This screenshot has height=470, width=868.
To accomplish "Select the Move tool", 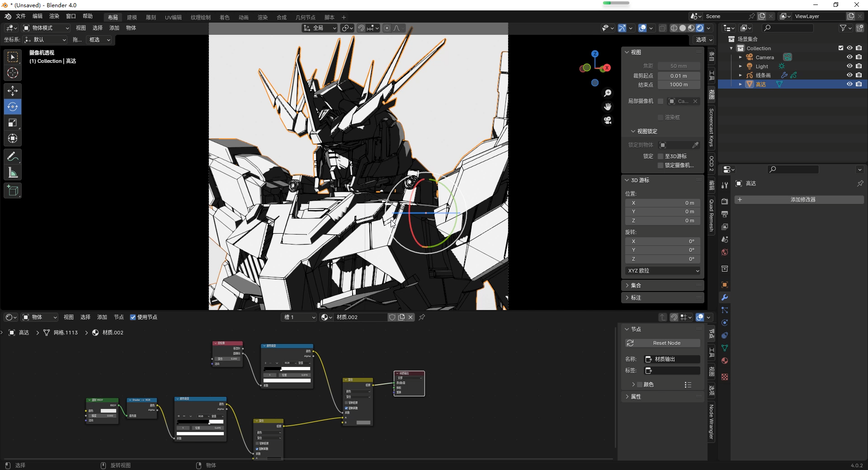I will [13, 91].
